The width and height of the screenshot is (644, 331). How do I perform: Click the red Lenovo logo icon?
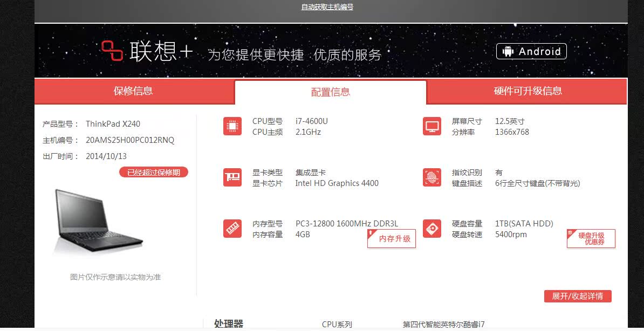(112, 51)
